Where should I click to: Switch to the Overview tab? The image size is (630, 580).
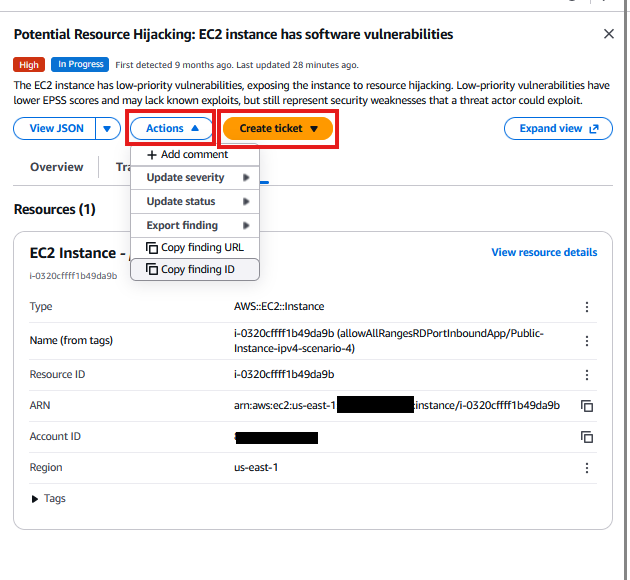tap(57, 167)
